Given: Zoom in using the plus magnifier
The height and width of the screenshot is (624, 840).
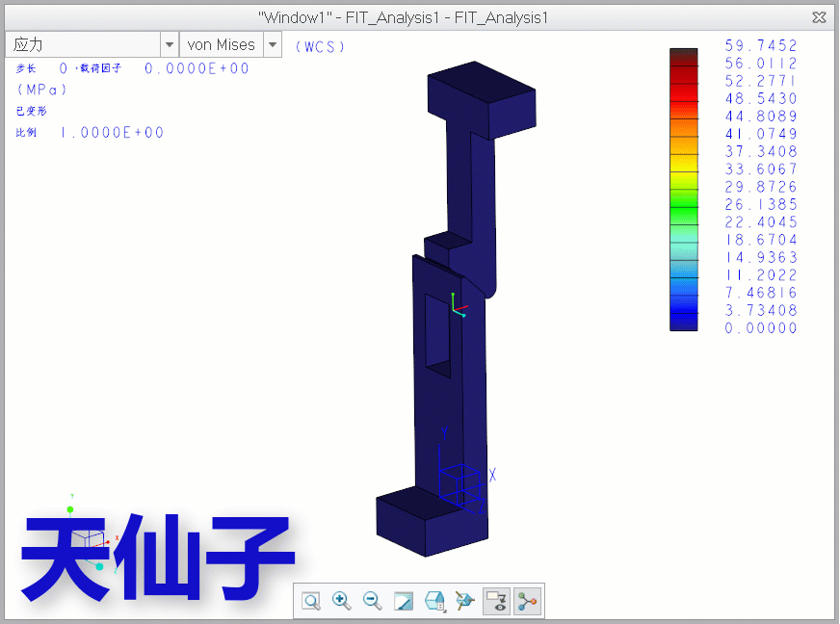Looking at the screenshot, I should click(341, 602).
